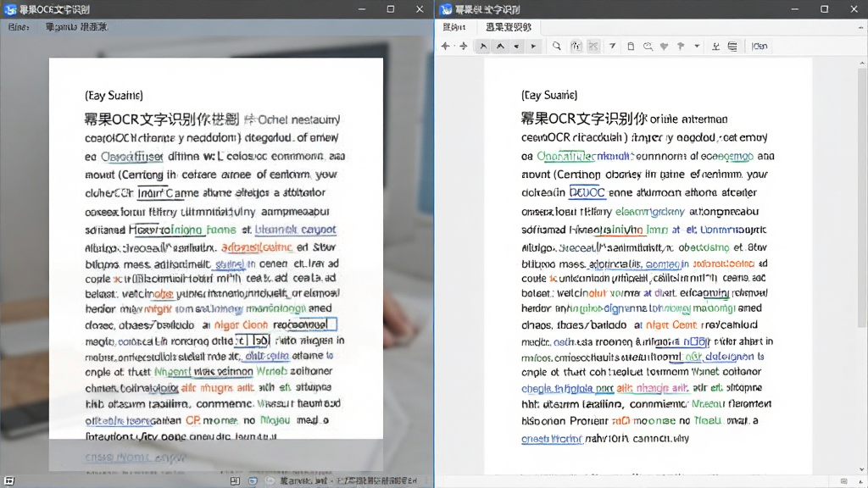The image size is (868, 488).
Task: Click the 'cnesh ifrorinr' link ending right document
Action: point(551,439)
